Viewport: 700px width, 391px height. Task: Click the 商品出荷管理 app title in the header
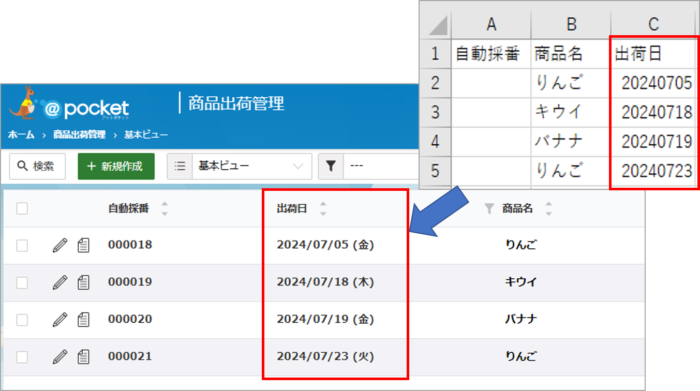coord(236,104)
